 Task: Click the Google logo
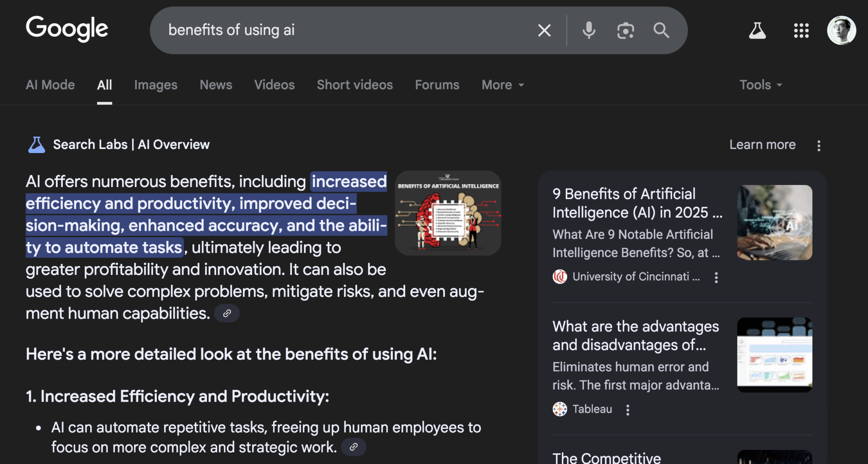coord(67,29)
